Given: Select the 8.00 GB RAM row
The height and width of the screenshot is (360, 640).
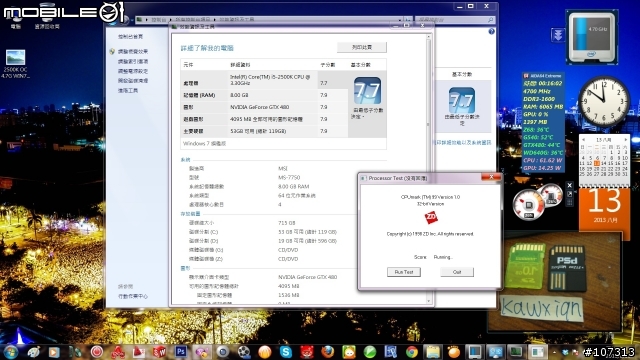Looking at the screenshot, I should click(264, 95).
